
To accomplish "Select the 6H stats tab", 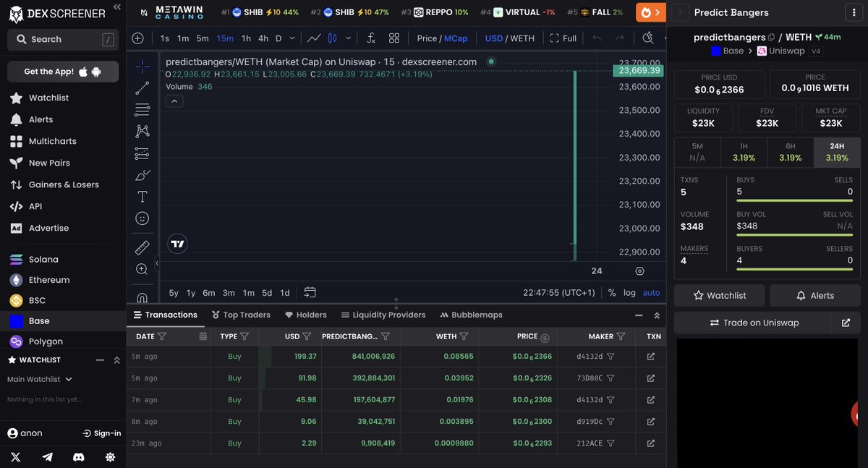I will [x=791, y=152].
